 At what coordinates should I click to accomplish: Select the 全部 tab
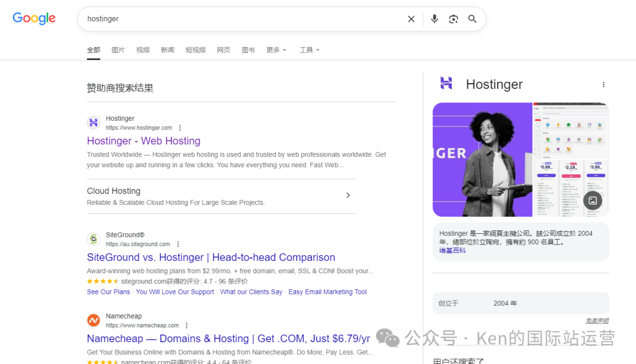(93, 50)
